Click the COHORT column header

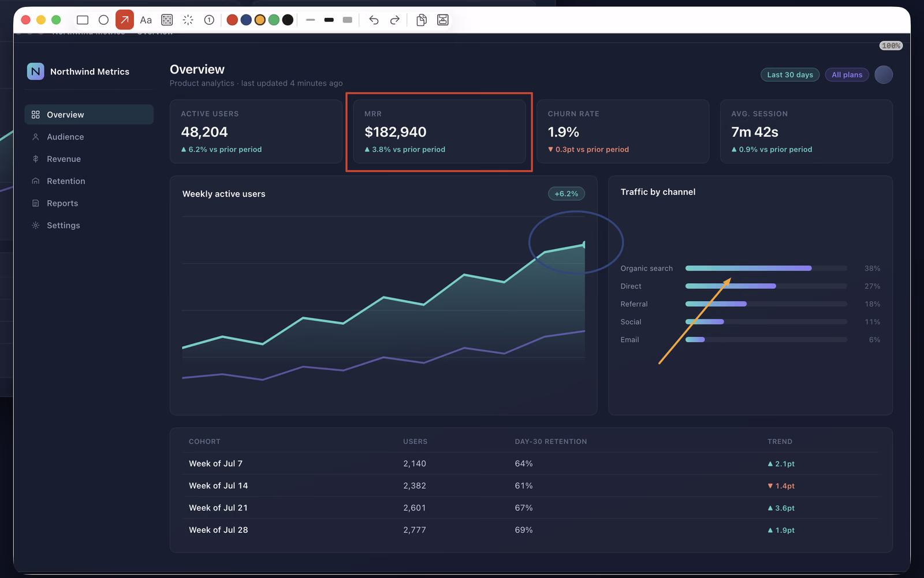204,442
